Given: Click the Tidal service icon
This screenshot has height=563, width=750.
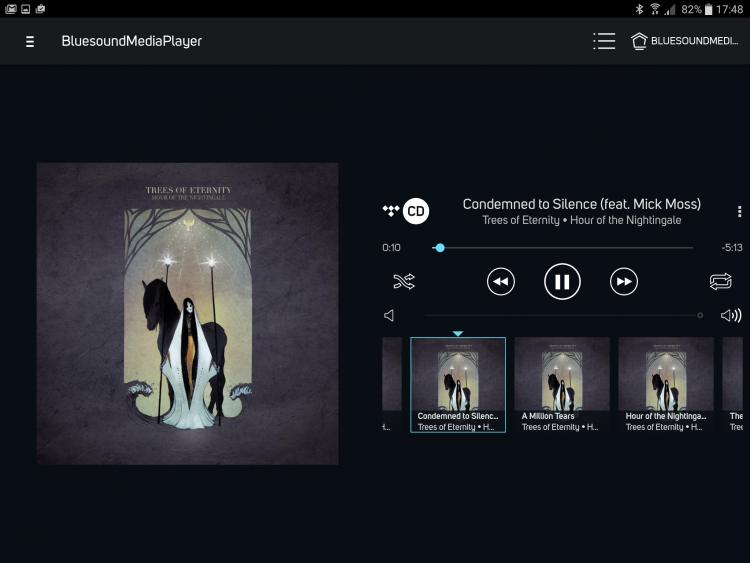Looking at the screenshot, I should point(391,210).
